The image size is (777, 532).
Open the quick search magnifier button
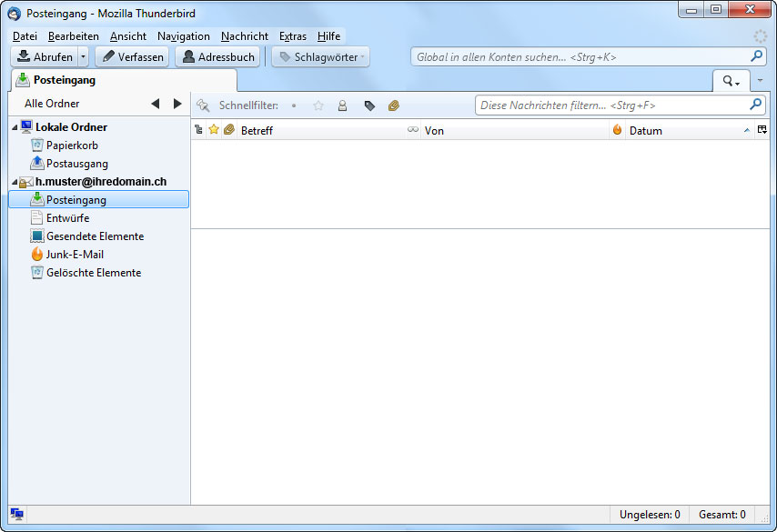click(731, 81)
